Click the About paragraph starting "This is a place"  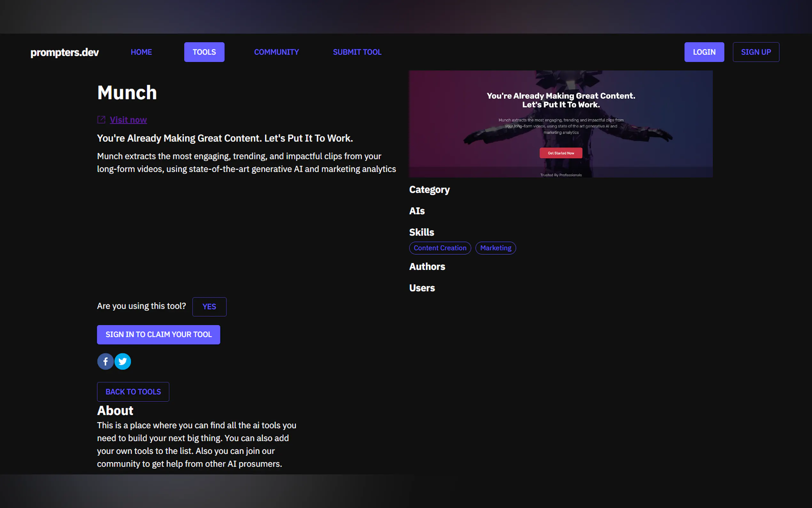[x=197, y=445]
